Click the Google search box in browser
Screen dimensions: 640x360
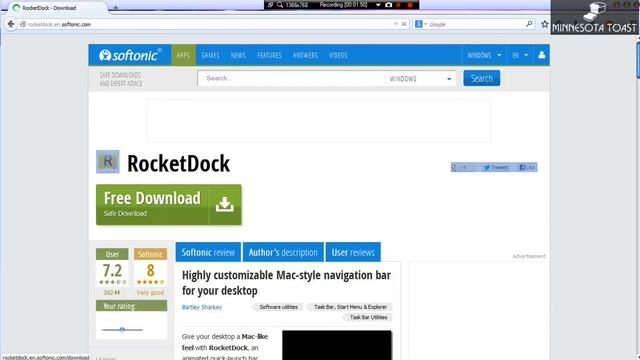coord(476,24)
